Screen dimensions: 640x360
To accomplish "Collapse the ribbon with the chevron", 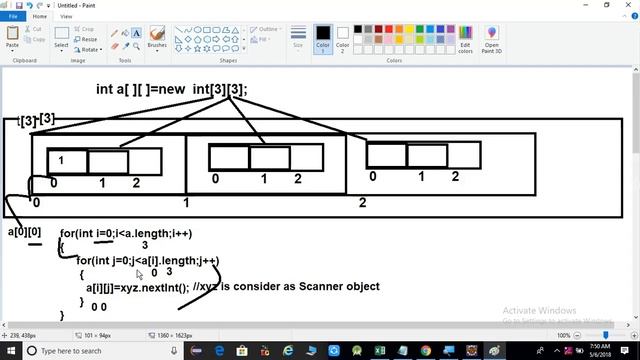I will pyautogui.click(x=624, y=16).
